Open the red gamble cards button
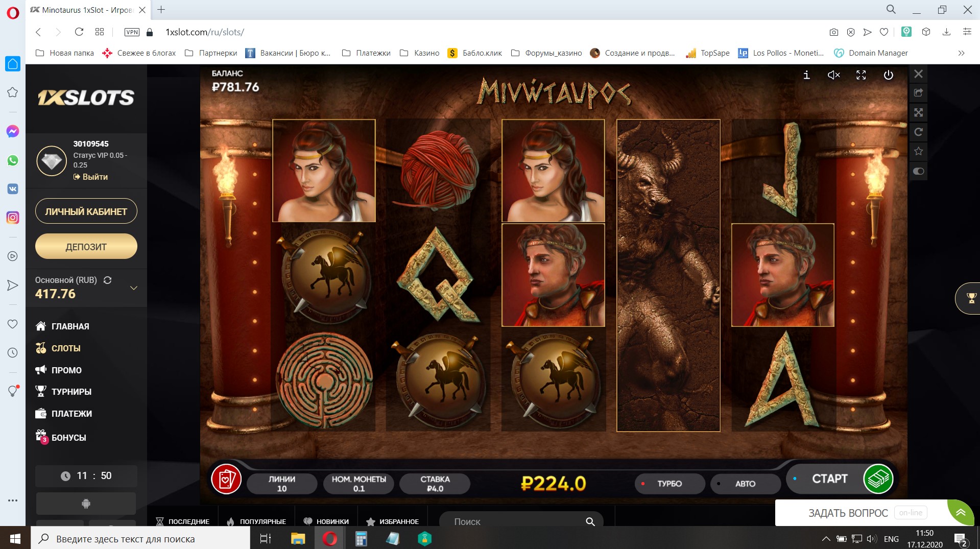Viewport: 980px width, 549px height. pos(226,479)
